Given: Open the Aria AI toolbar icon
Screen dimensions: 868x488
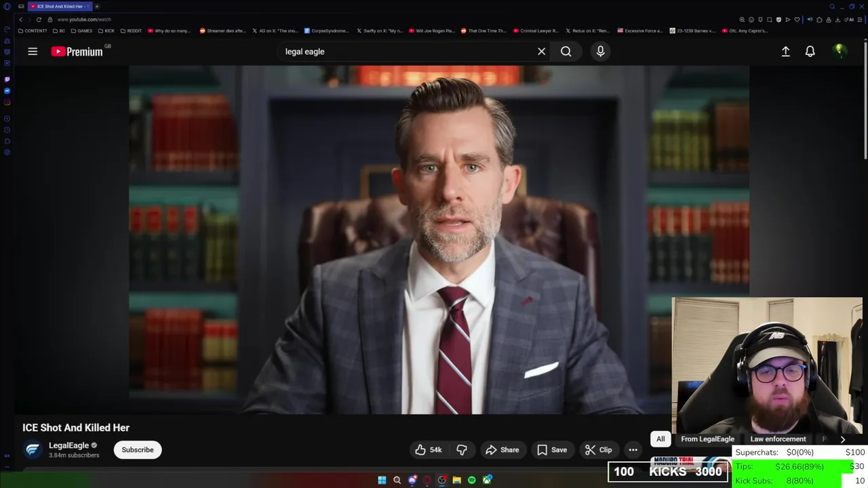Looking at the screenshot, I should coord(849,20).
